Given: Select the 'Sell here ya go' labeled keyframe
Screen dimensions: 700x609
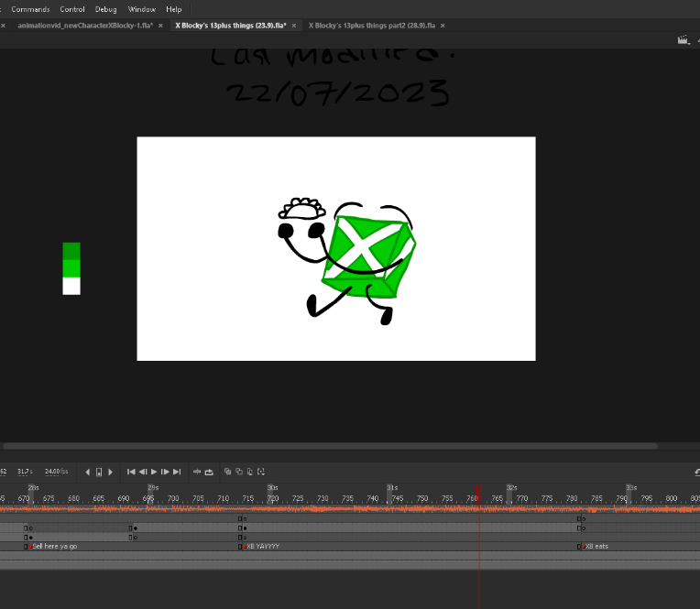Looking at the screenshot, I should [x=51, y=547].
